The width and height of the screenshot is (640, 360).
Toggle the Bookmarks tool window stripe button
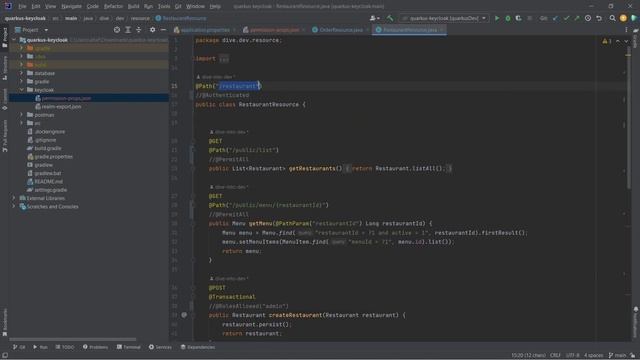4,322
